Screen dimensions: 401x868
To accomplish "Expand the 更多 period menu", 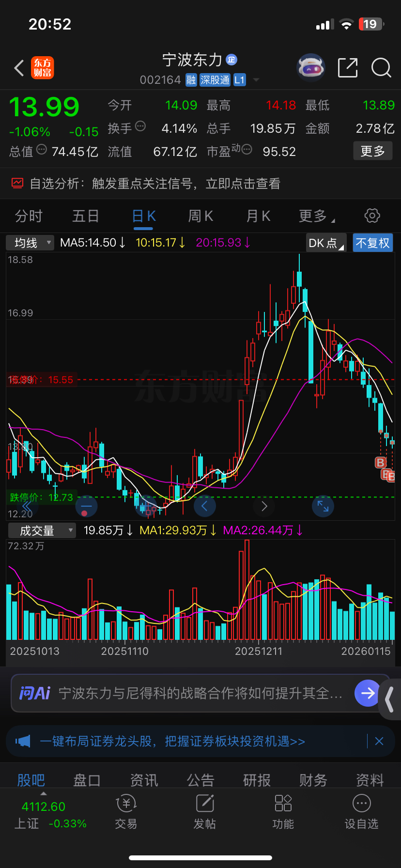I will tap(316, 216).
